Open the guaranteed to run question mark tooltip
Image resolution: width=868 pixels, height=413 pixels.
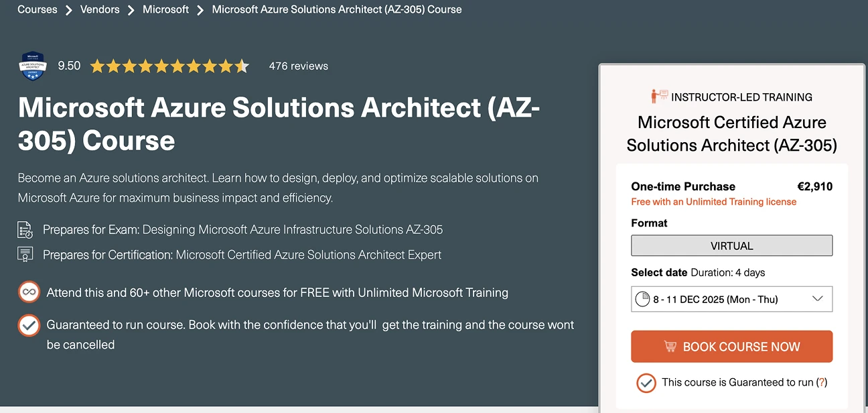pyautogui.click(x=822, y=383)
